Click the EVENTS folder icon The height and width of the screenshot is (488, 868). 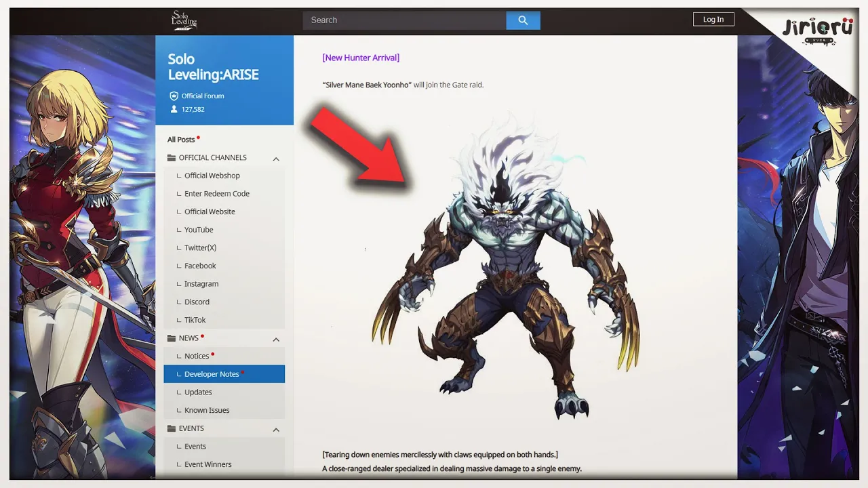tap(172, 428)
